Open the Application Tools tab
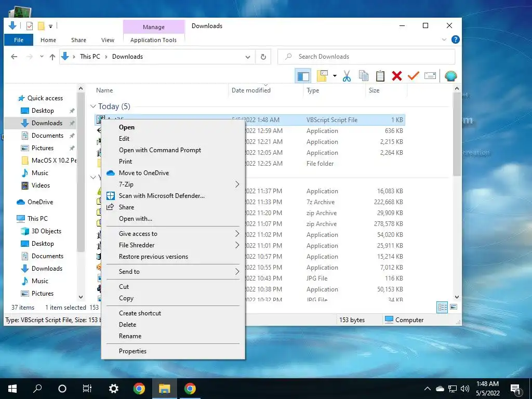 pyautogui.click(x=153, y=40)
